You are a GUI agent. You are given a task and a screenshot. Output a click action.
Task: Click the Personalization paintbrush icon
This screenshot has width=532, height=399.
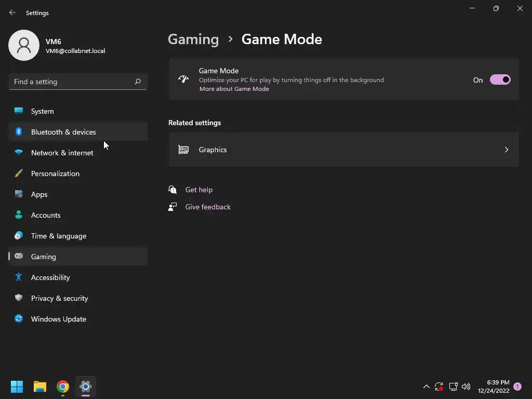click(x=19, y=173)
